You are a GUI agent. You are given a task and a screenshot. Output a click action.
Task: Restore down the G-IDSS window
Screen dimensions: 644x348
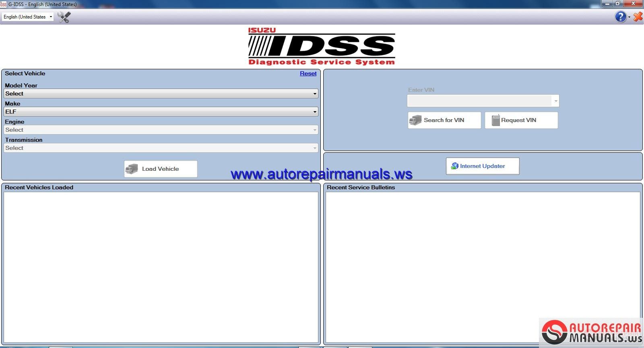tap(618, 4)
